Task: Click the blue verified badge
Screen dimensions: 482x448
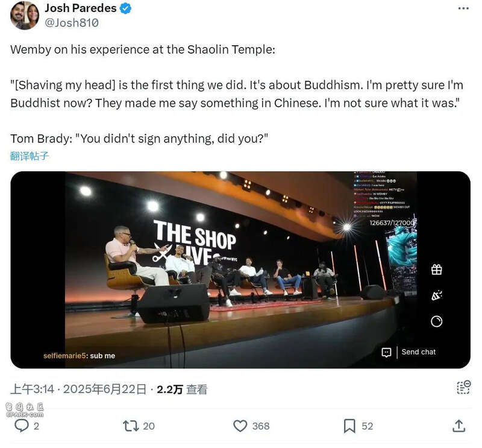Action: coord(125,8)
